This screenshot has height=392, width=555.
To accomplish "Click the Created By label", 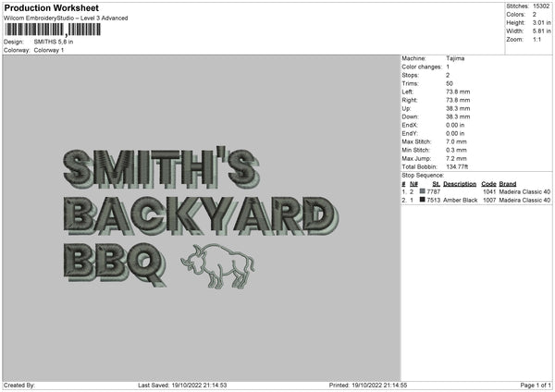I will 19,386.
